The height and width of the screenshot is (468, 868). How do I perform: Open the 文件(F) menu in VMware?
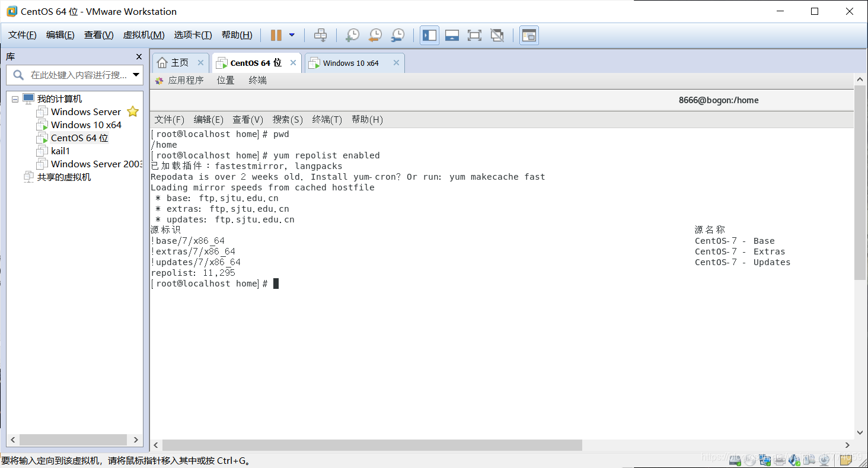(x=23, y=35)
